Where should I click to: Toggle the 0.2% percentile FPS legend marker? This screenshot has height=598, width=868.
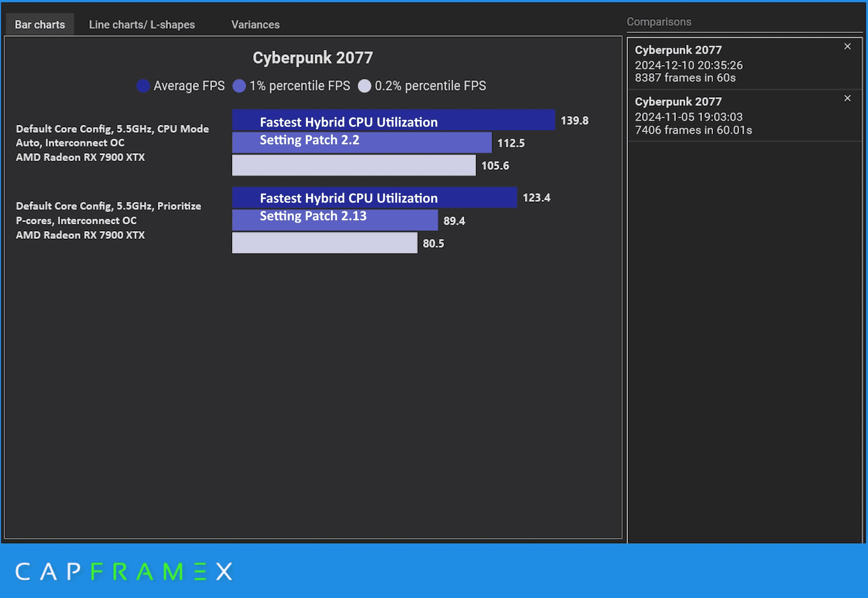pyautogui.click(x=364, y=86)
